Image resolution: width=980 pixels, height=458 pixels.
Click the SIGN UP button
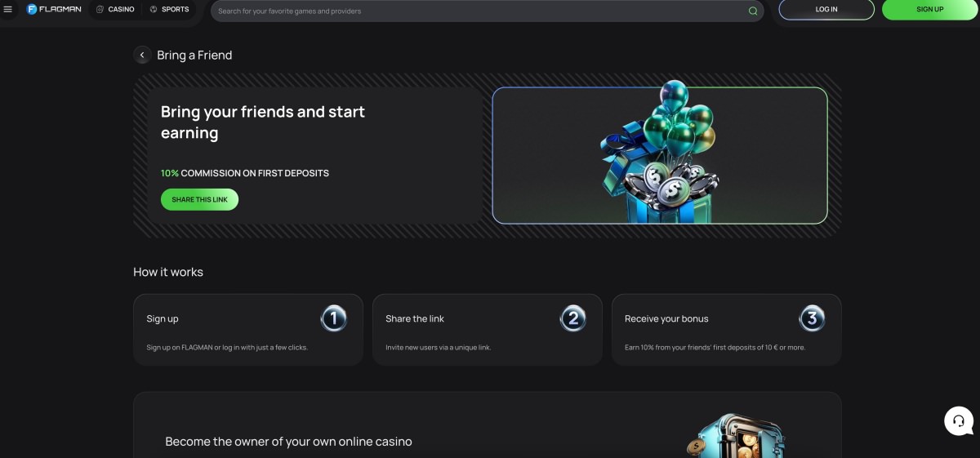[x=929, y=10]
